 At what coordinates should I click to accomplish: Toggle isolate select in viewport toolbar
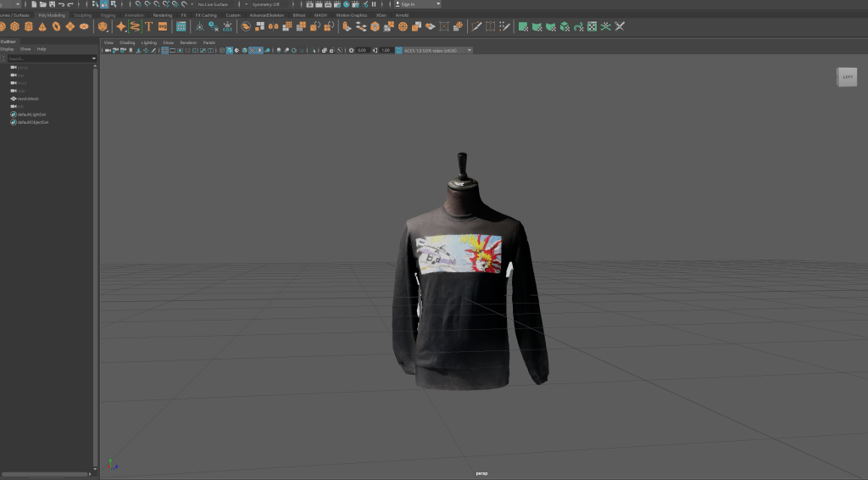pyautogui.click(x=314, y=50)
